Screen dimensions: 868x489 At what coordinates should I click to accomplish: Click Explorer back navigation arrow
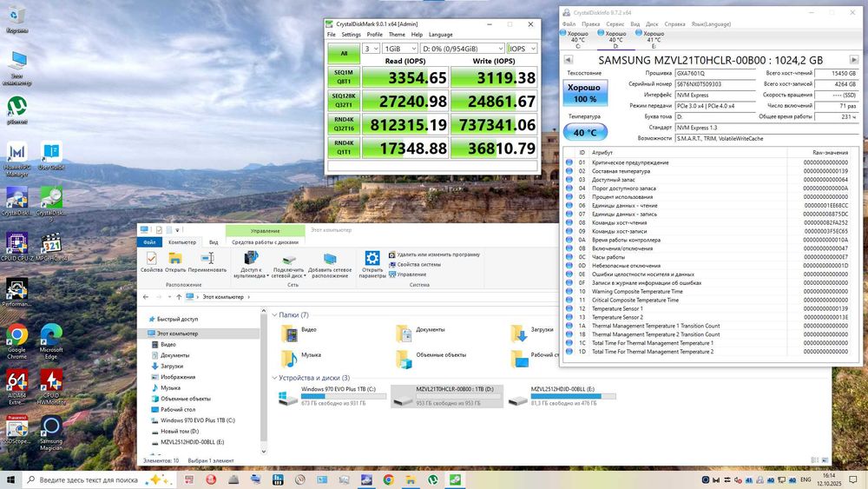point(146,297)
